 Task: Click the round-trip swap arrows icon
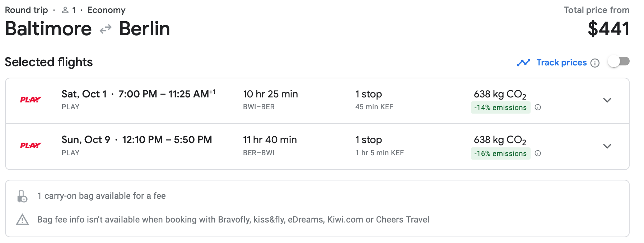click(106, 29)
